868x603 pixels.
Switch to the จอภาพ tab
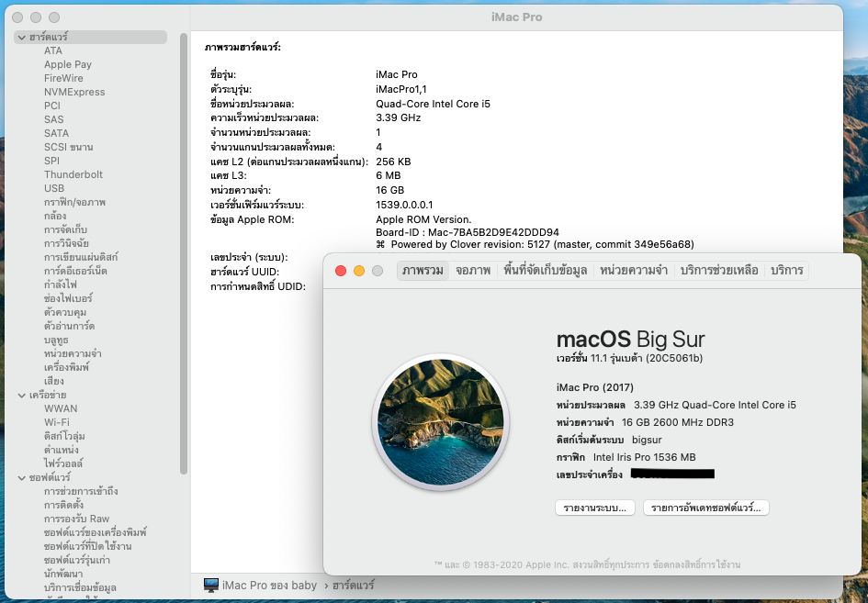tap(473, 271)
